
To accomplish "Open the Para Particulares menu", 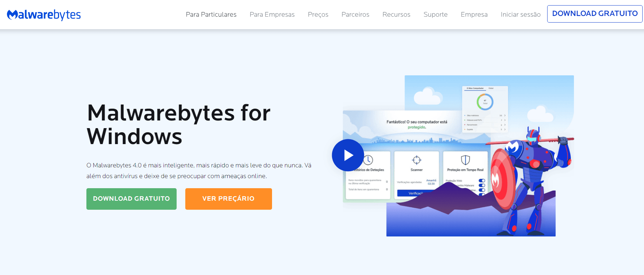I will 211,15.
